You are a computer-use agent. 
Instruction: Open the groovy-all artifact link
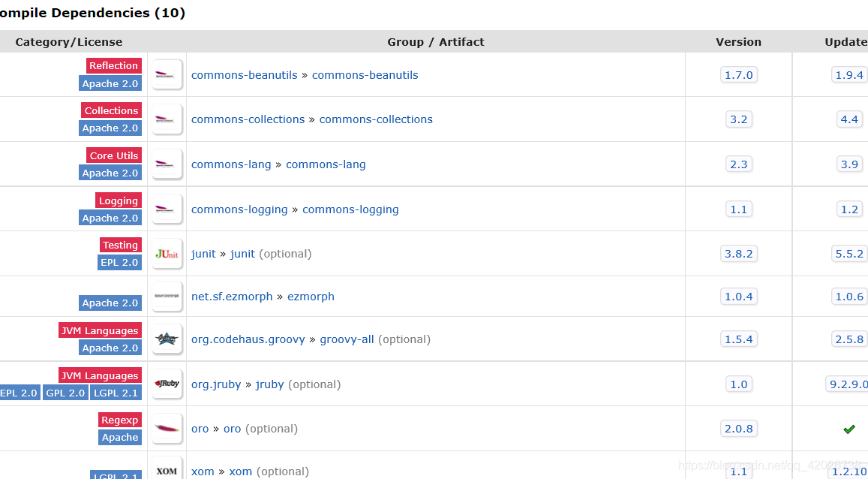[347, 339]
